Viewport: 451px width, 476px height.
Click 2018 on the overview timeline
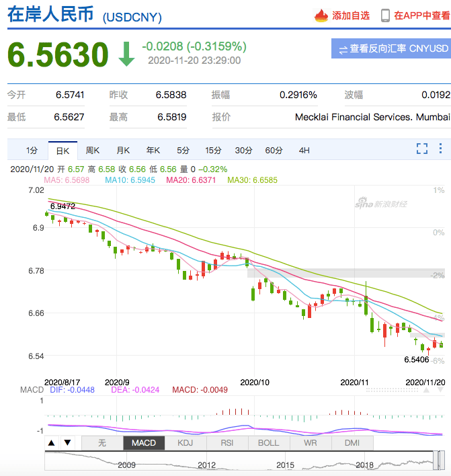coord(364,465)
